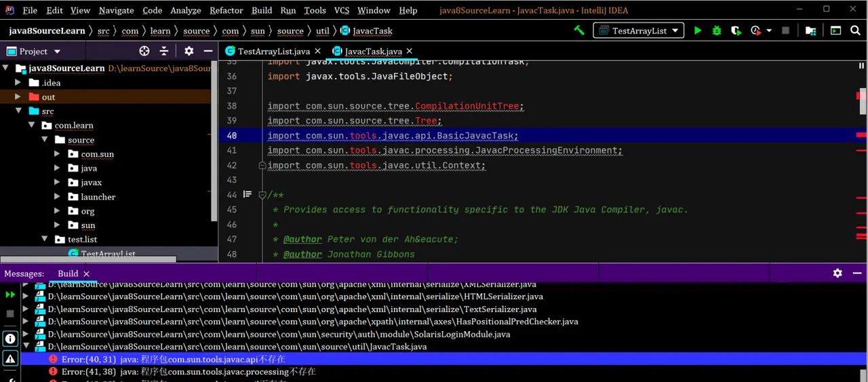Run with Coverage shield icon
The image size is (868, 382).
[x=736, y=31]
